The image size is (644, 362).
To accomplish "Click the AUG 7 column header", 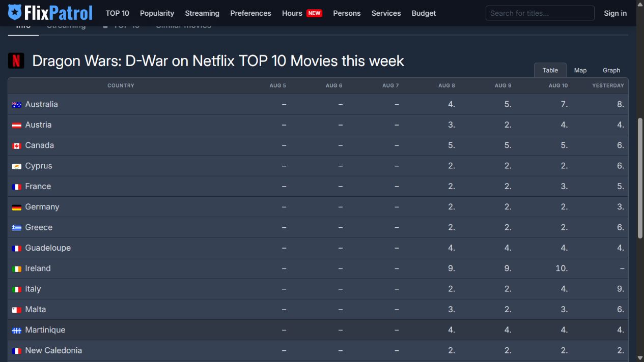I will [390, 85].
